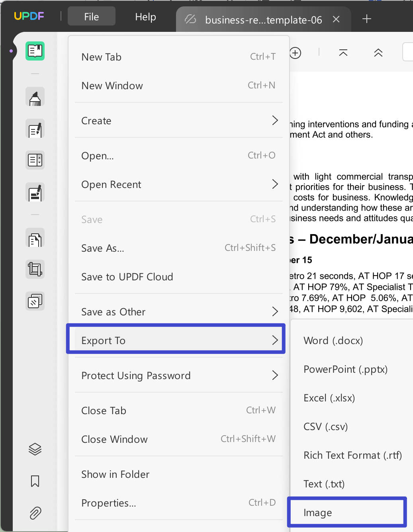This screenshot has height=532, width=413.
Task: Export to Word (.docx)
Action: 333,340
